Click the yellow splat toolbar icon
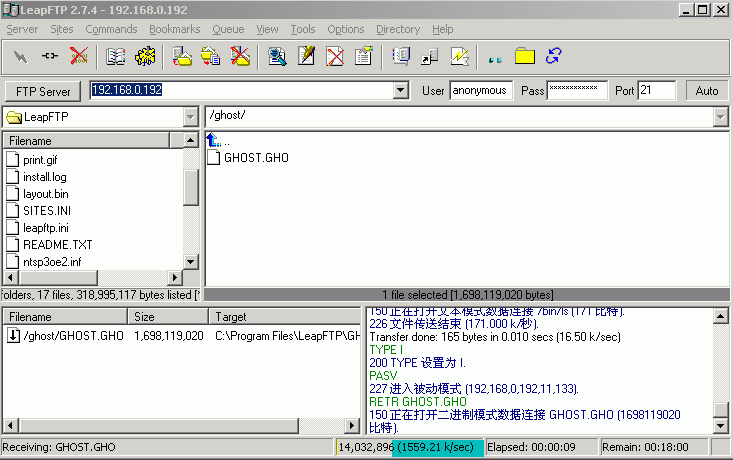 pos(145,56)
